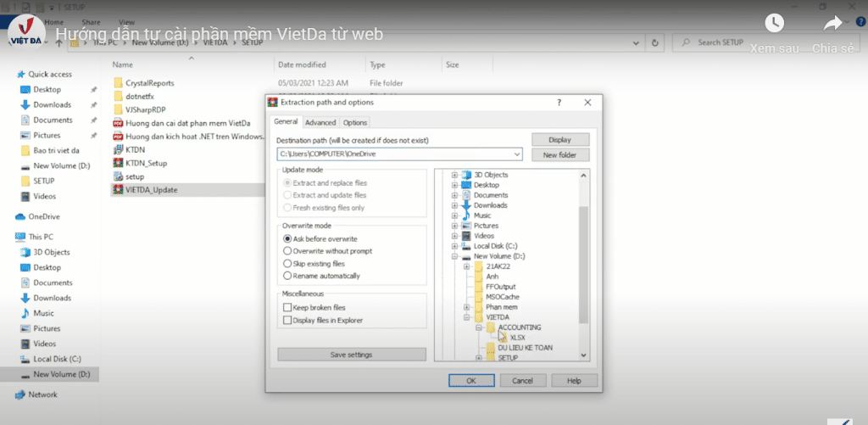Click the Xem sau clock icon

(x=775, y=23)
